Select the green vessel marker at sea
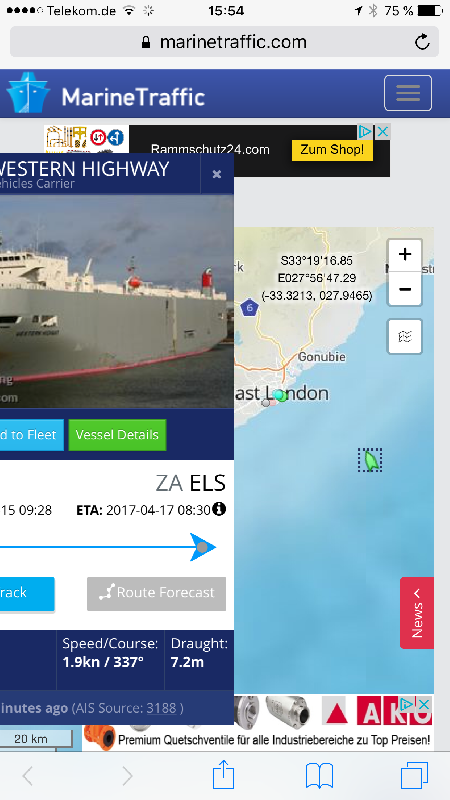Screen dimensions: 450x800 click(370, 460)
